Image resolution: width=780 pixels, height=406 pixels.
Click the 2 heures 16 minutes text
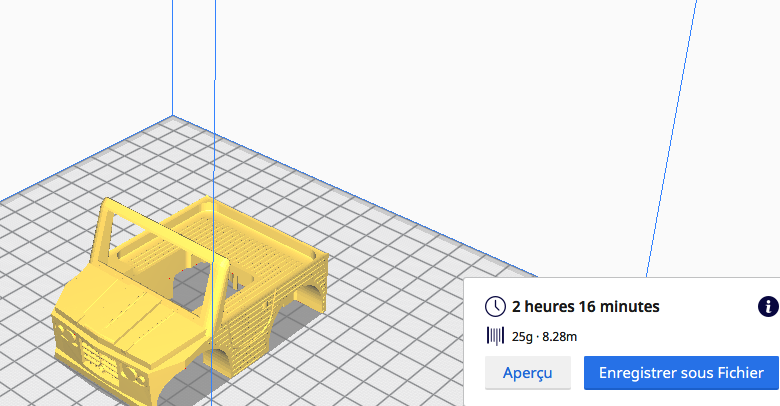585,306
